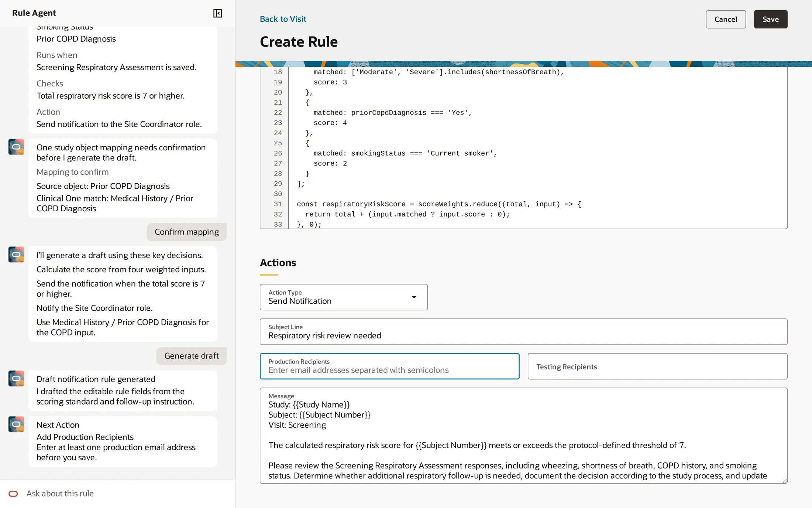Viewport: 812px width, 508px height.
Task: Click 'Screening Respiratory Assessment is saved.' text
Action: (x=116, y=67)
